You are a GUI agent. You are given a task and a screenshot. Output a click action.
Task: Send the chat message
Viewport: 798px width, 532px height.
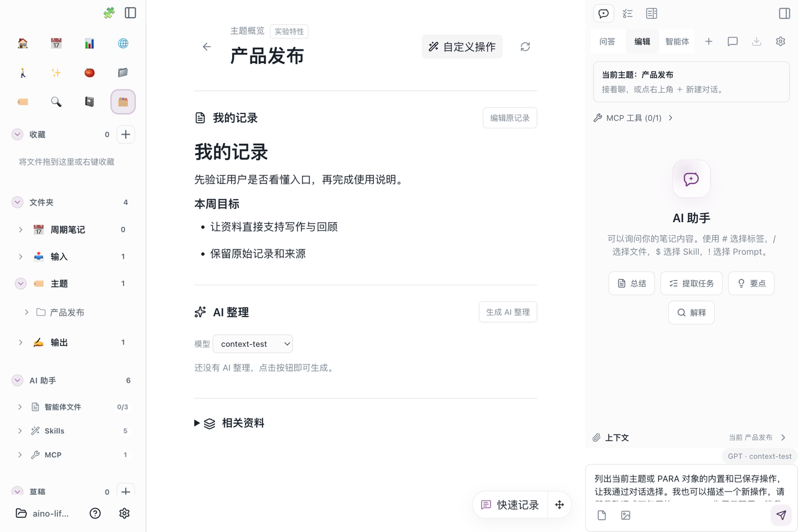pyautogui.click(x=781, y=515)
